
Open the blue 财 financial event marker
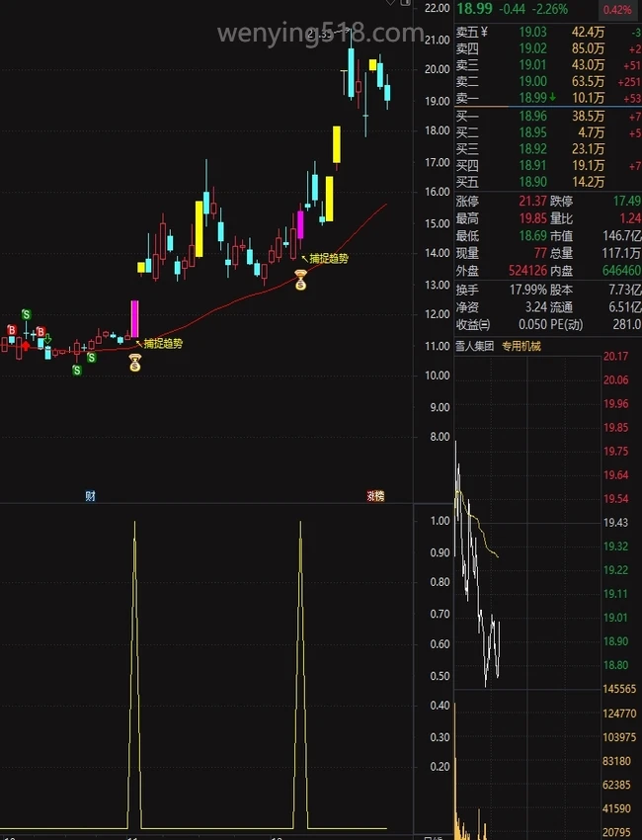coord(90,495)
